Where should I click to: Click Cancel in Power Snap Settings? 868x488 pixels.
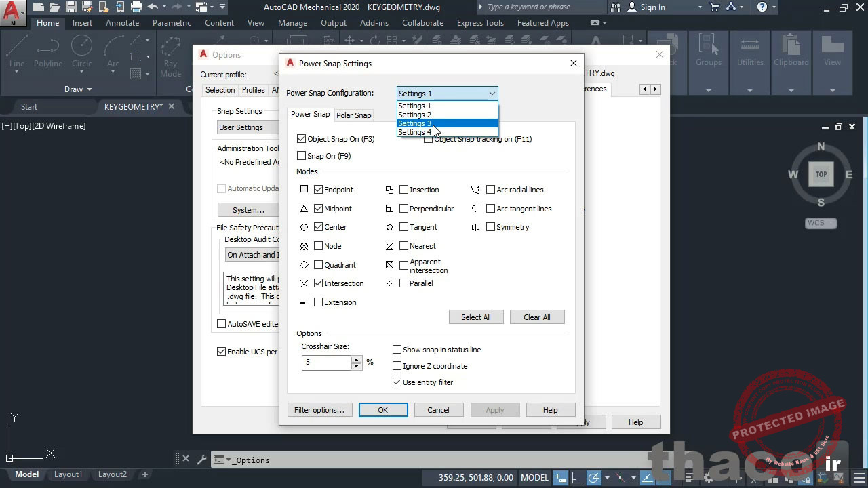point(438,410)
